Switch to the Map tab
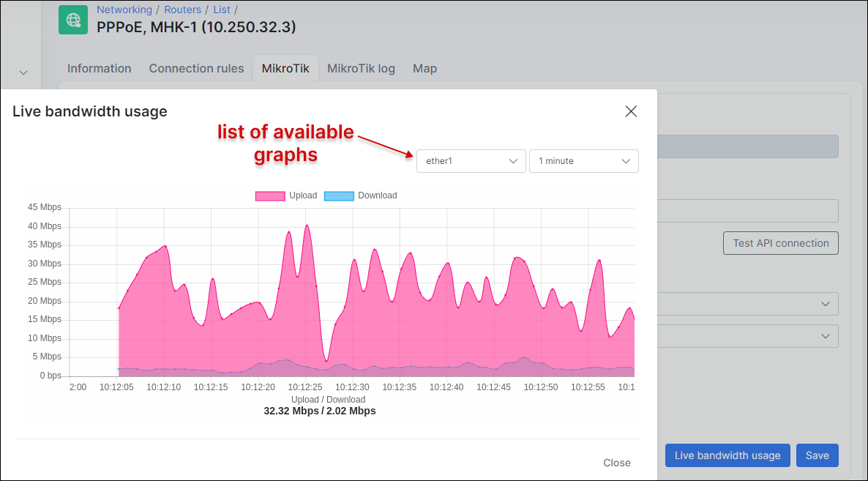868x481 pixels. coord(424,69)
